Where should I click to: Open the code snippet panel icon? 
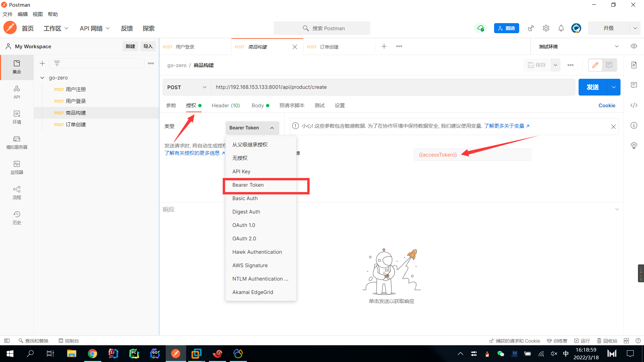[634, 105]
